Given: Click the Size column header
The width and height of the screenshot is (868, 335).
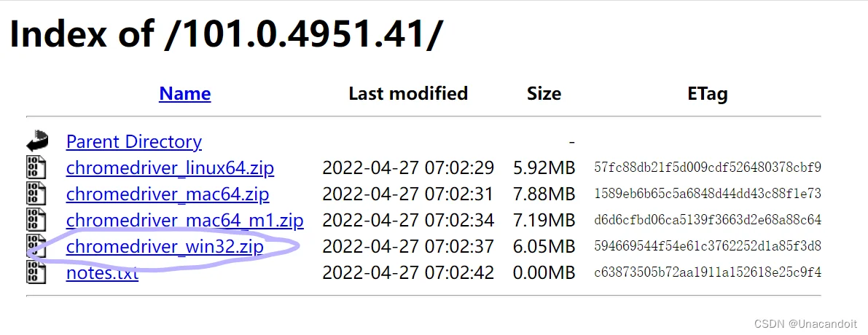Looking at the screenshot, I should point(544,94).
